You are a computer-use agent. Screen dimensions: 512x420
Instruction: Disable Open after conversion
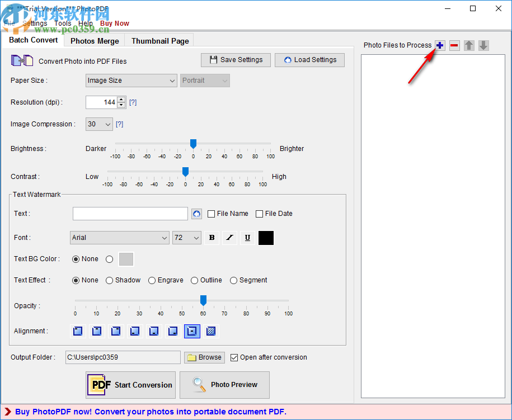point(233,357)
